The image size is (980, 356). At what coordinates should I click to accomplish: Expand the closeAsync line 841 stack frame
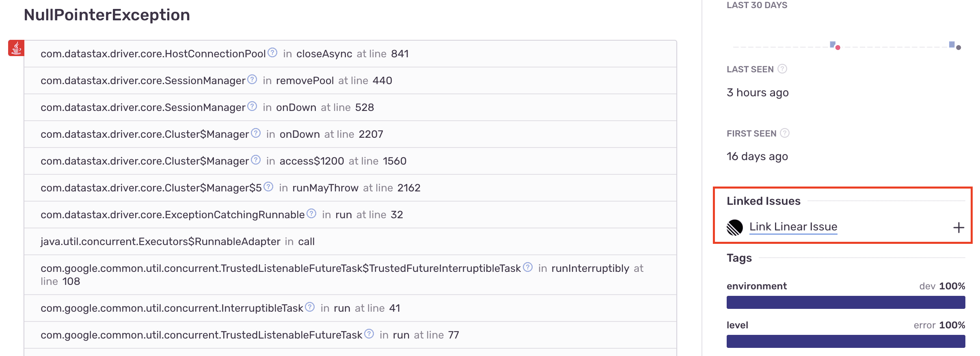click(350, 54)
